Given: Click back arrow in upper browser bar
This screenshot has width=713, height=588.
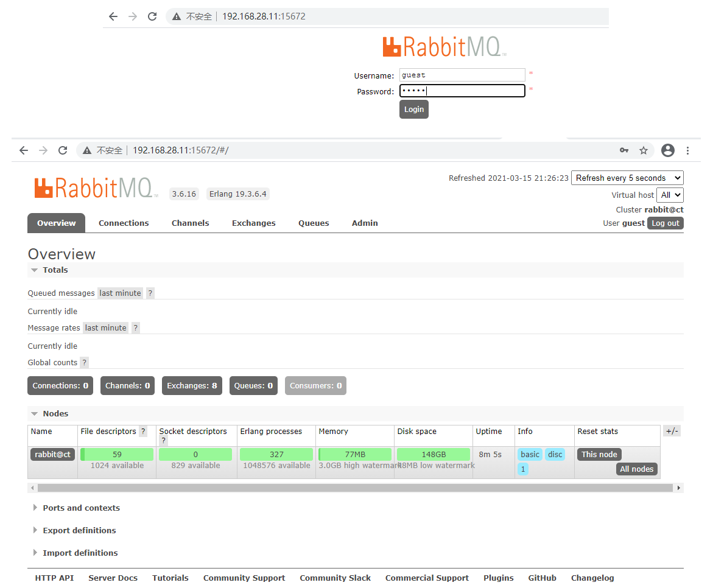Looking at the screenshot, I should point(113,16).
